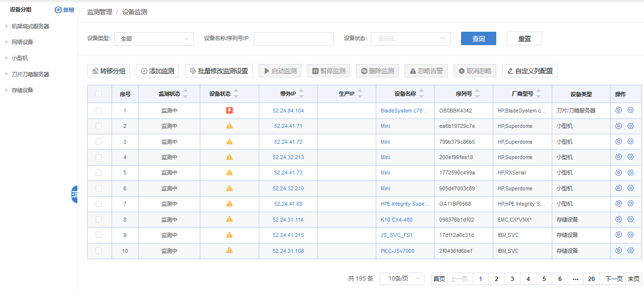This screenshot has width=644, height=291.
Task: Go to page 2
Action: click(x=496, y=279)
